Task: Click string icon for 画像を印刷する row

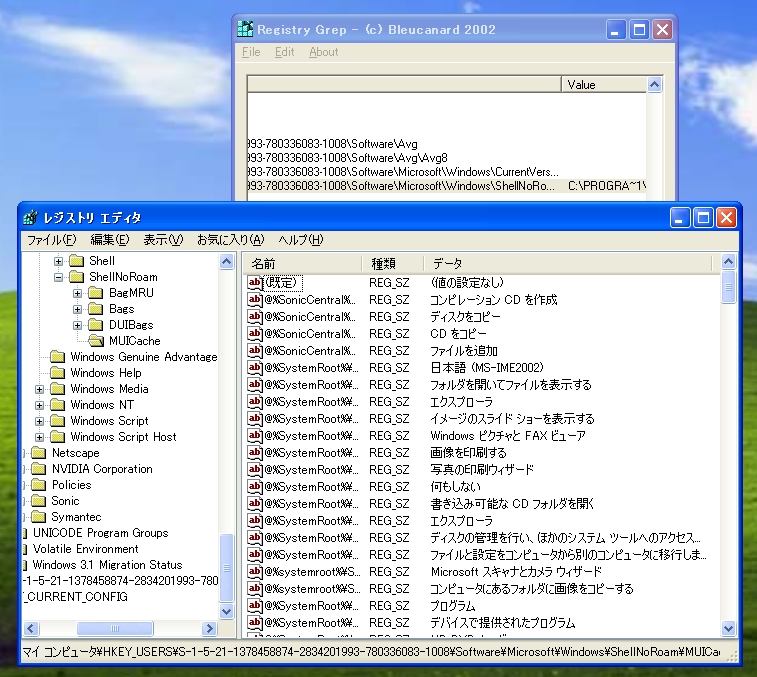Action: coord(255,452)
